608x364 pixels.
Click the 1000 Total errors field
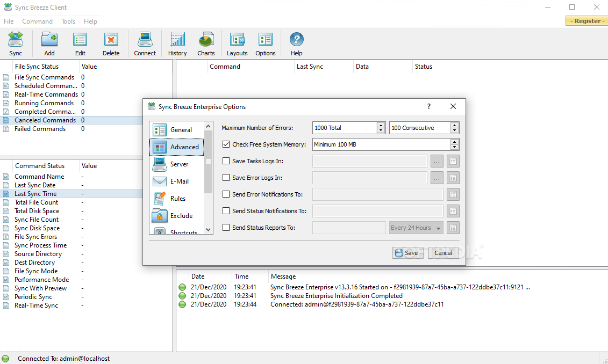click(345, 128)
